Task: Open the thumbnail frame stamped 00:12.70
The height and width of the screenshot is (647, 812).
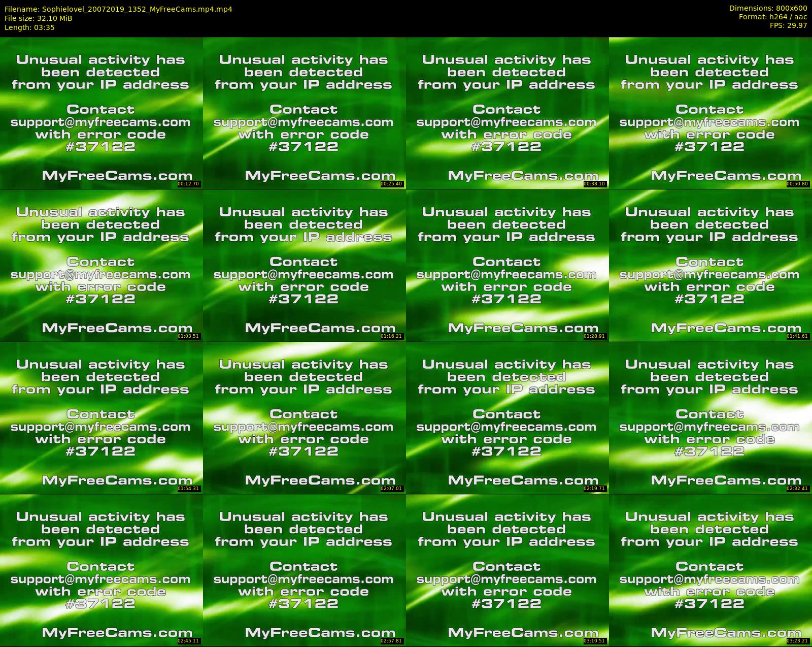Action: click(101, 113)
